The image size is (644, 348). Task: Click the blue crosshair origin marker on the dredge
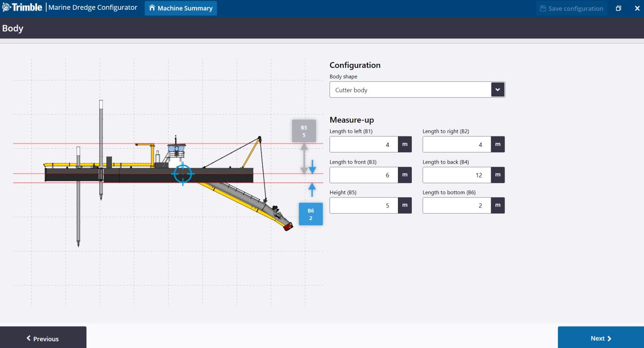coord(183,174)
